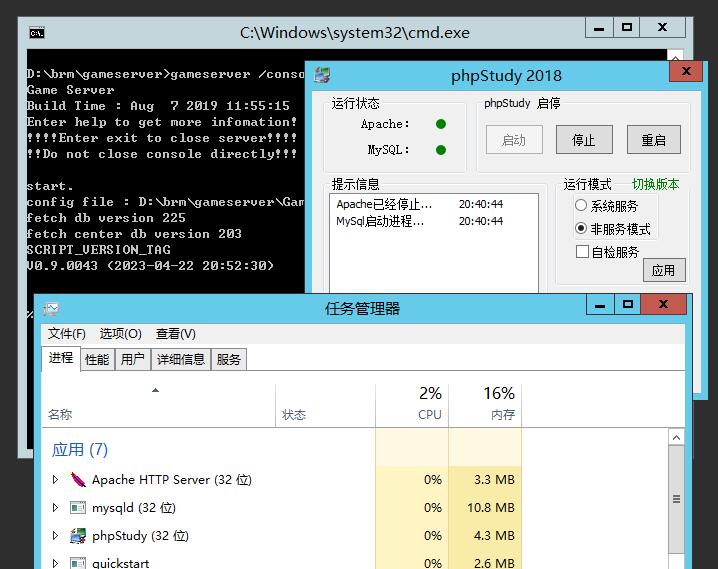
Task: Click the Apache green status indicator
Action: [441, 124]
